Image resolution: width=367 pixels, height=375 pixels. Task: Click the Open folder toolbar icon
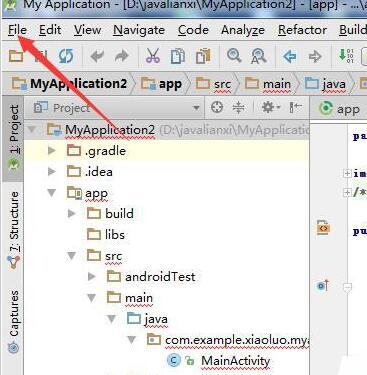tap(16, 56)
